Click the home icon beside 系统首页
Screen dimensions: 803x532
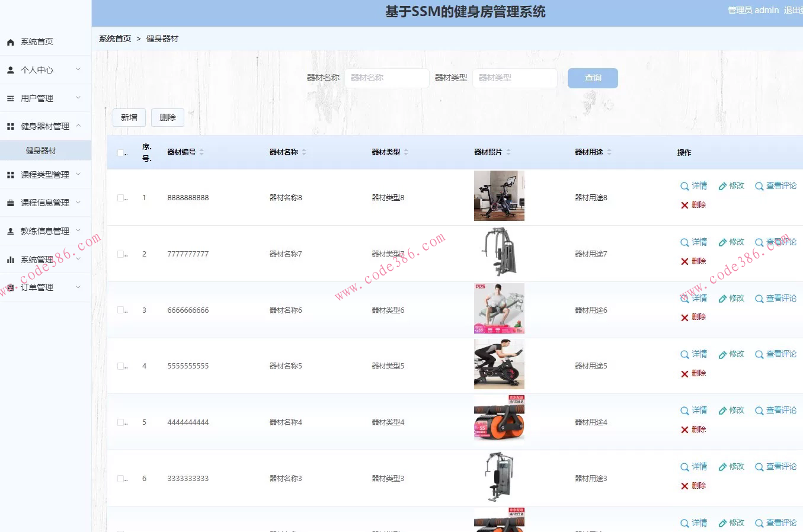(x=9, y=41)
